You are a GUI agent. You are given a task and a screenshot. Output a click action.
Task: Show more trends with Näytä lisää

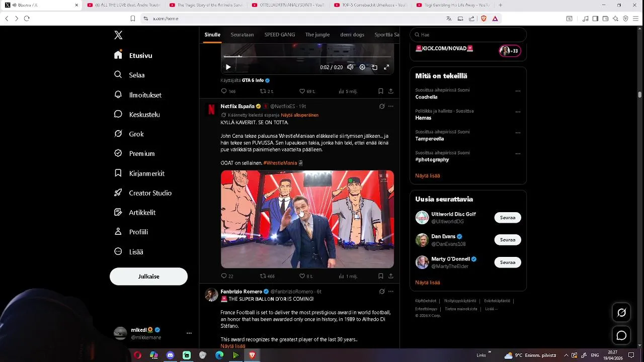[x=428, y=175]
